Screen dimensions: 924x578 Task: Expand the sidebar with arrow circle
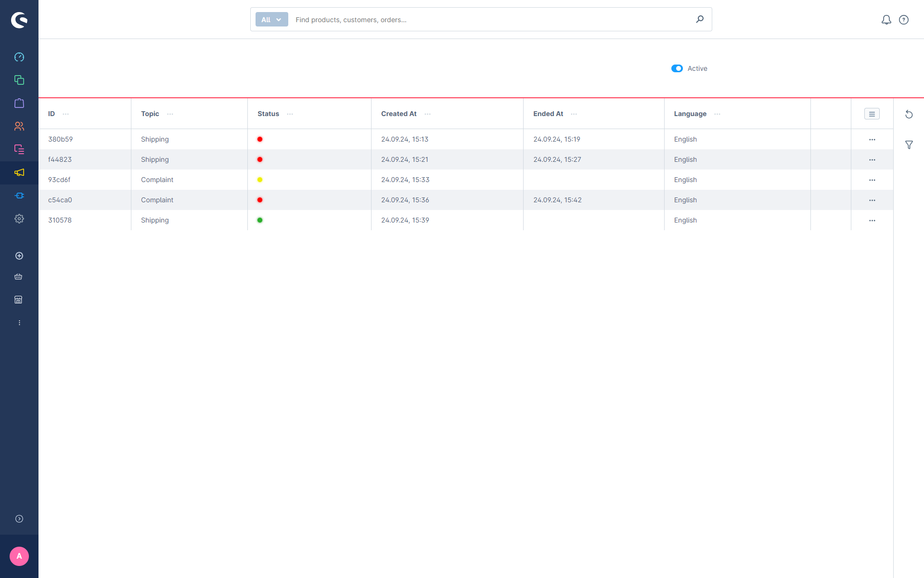coord(19,519)
